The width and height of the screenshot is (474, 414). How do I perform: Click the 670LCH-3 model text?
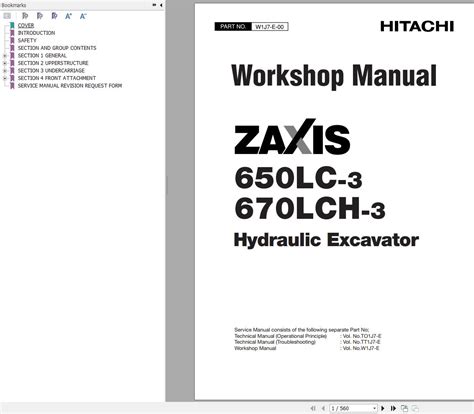[310, 209]
